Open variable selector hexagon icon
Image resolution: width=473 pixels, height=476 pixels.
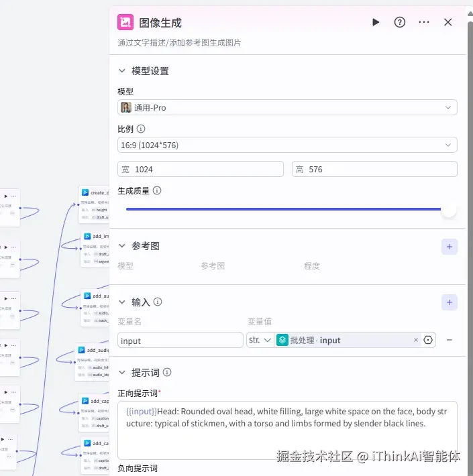coord(428,340)
